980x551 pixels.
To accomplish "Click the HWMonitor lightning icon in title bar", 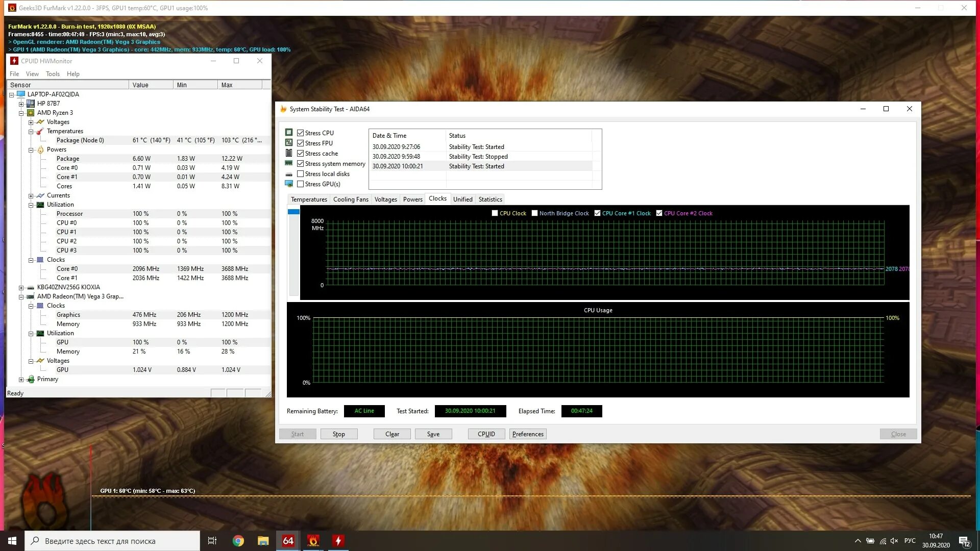I will point(14,61).
